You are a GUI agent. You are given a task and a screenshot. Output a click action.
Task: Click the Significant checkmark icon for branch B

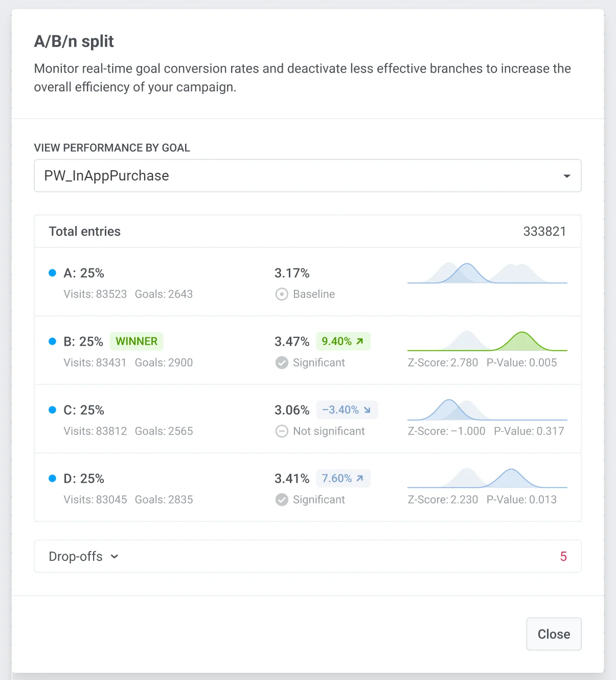pyautogui.click(x=282, y=363)
